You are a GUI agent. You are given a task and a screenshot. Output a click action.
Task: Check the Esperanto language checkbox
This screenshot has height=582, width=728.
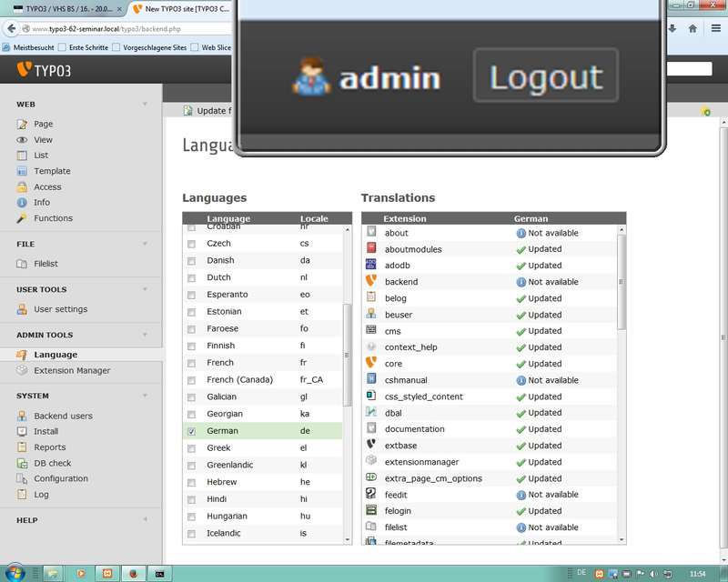(x=191, y=296)
